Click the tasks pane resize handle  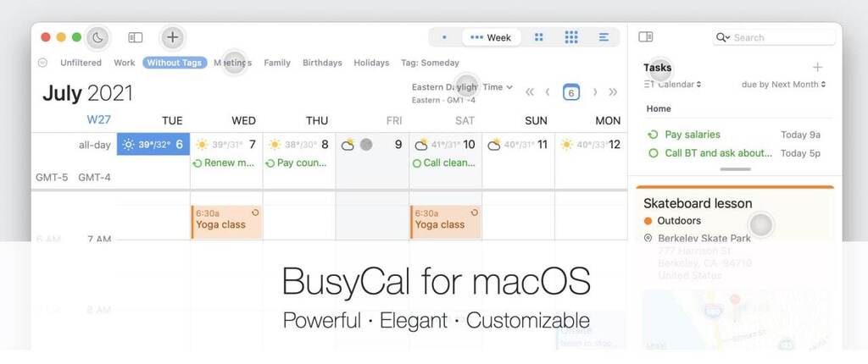735,168
